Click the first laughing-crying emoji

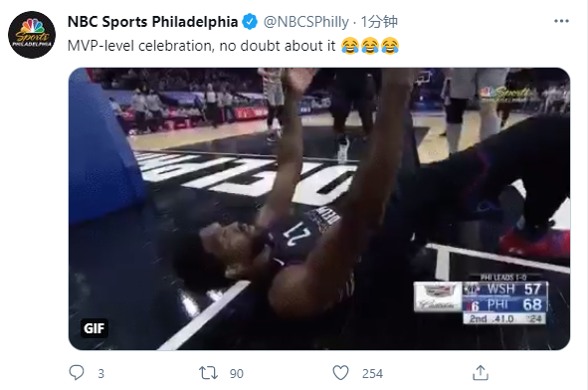(350, 46)
